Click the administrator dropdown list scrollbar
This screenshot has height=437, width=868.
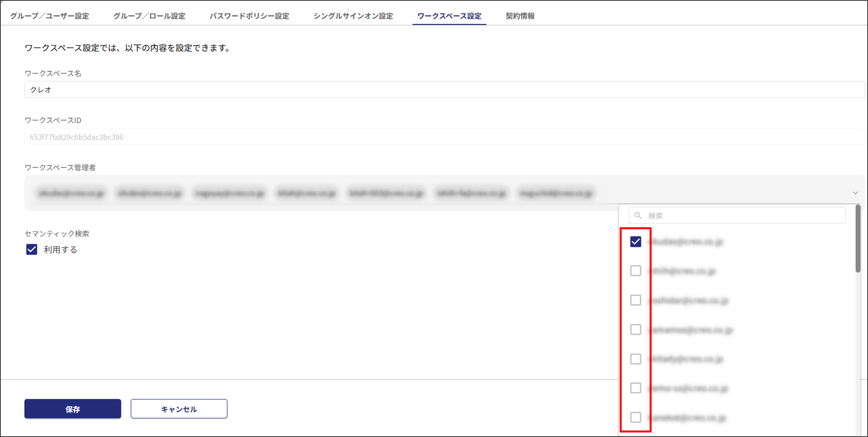[858, 238]
